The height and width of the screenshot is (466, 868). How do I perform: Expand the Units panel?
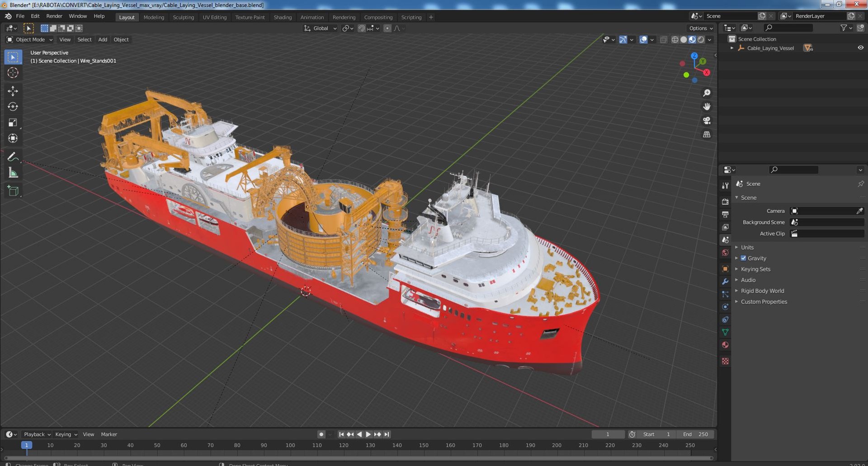[747, 247]
